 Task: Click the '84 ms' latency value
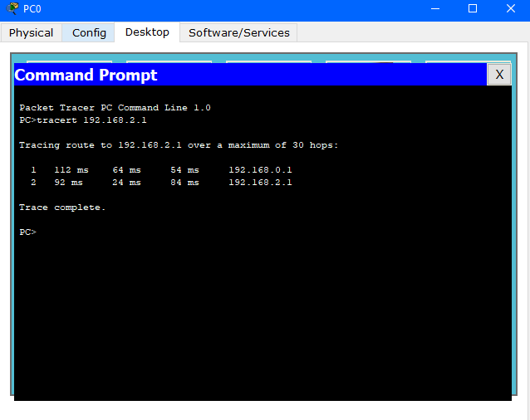pos(185,183)
